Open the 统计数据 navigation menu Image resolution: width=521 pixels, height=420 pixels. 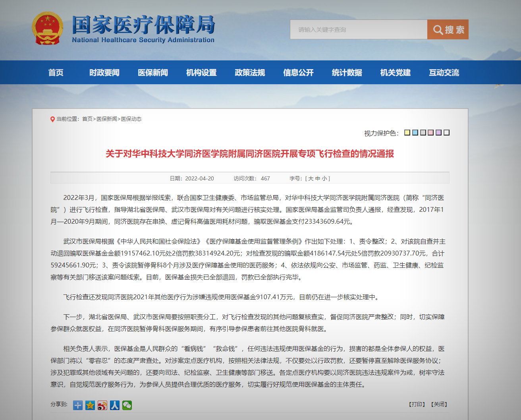click(347, 72)
